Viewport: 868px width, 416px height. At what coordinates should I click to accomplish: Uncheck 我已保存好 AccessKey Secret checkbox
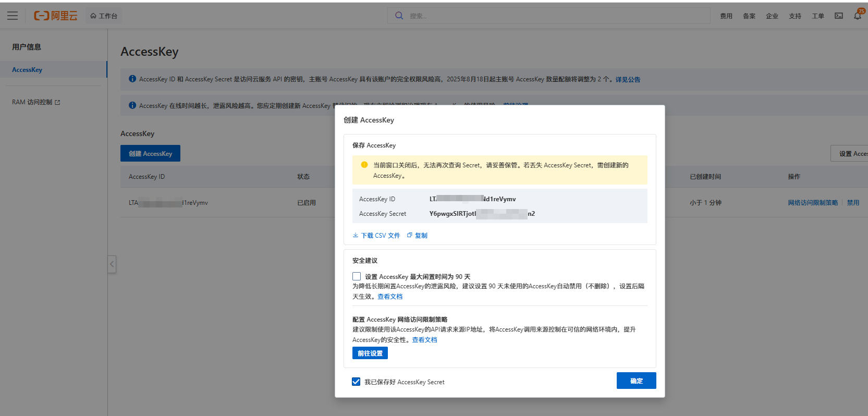[356, 382]
